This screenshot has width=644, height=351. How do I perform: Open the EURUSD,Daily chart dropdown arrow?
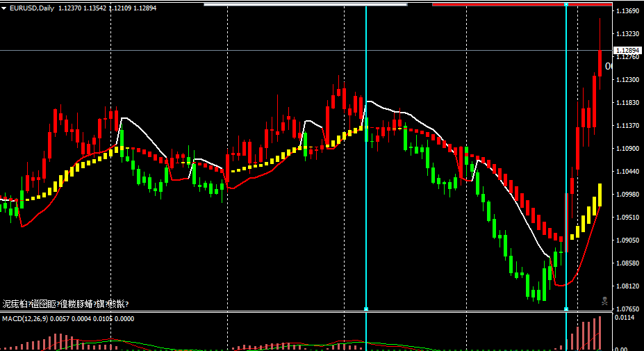(4, 8)
